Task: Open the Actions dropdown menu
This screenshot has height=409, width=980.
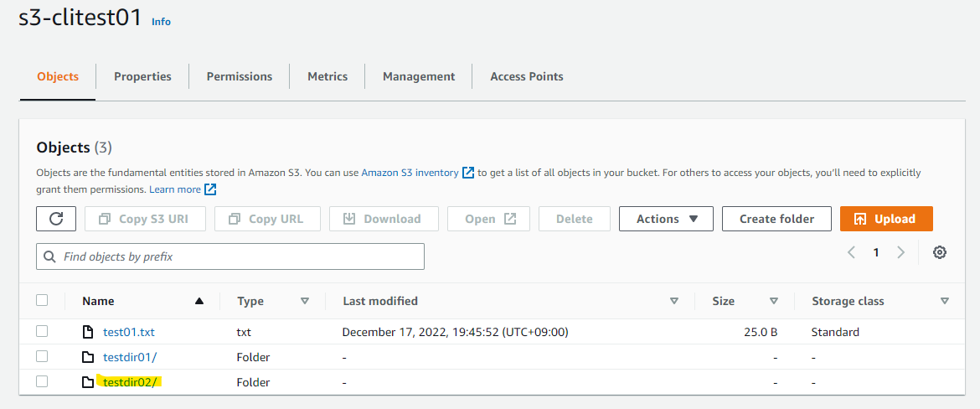Action: [666, 219]
